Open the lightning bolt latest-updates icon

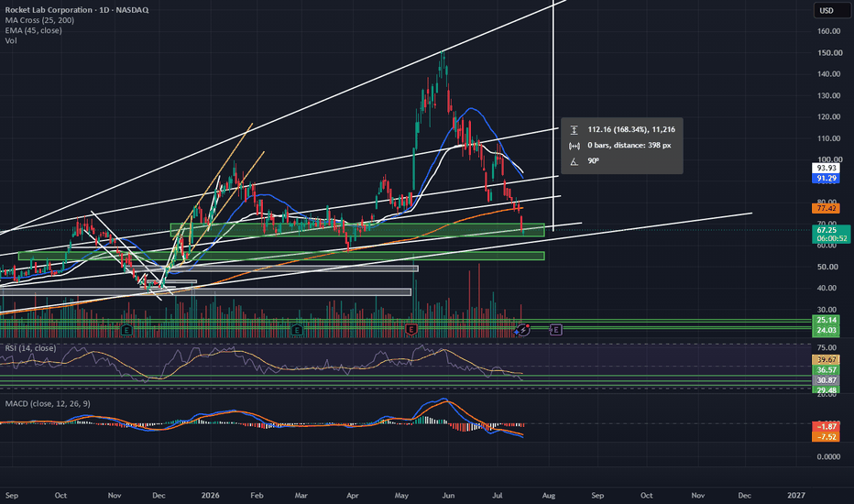point(523,330)
